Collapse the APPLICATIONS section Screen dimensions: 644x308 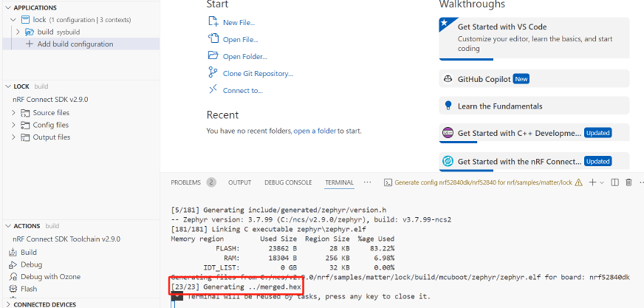(8, 8)
